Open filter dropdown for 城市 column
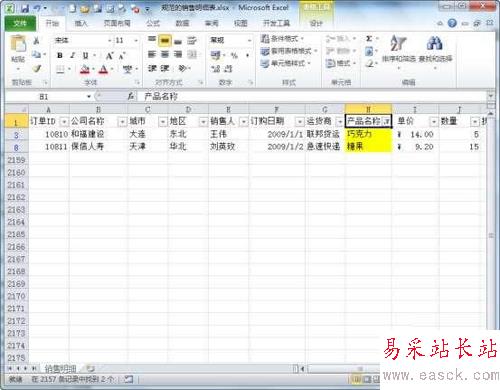The image size is (500, 390). 163,122
